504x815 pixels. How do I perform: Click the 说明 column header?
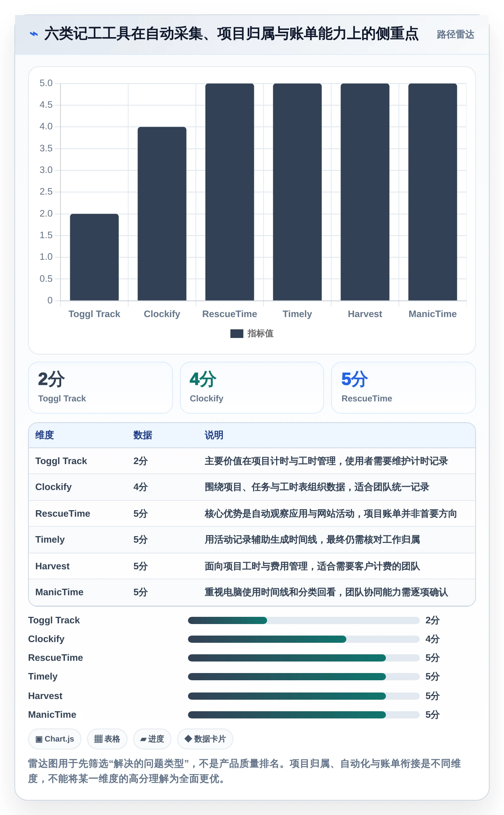click(x=214, y=435)
